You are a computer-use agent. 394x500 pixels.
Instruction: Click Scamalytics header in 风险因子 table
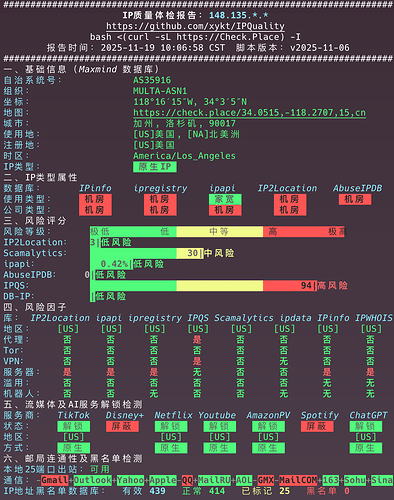click(x=244, y=318)
